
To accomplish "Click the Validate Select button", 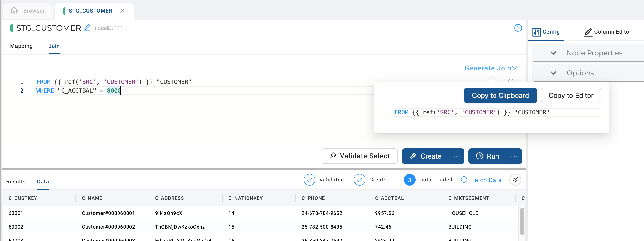I will (x=359, y=156).
